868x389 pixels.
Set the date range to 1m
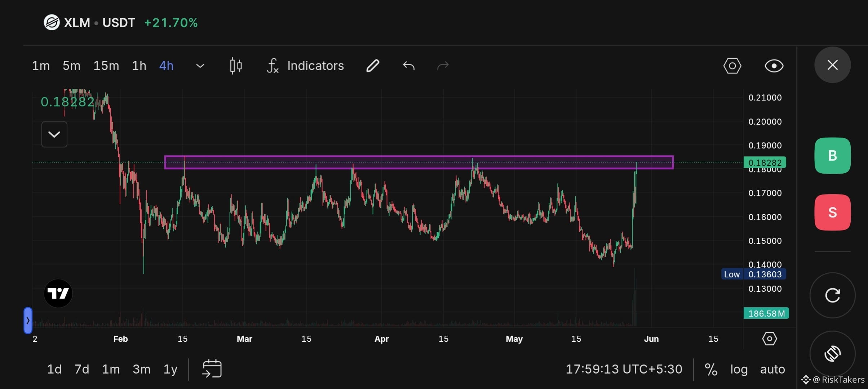tap(111, 369)
